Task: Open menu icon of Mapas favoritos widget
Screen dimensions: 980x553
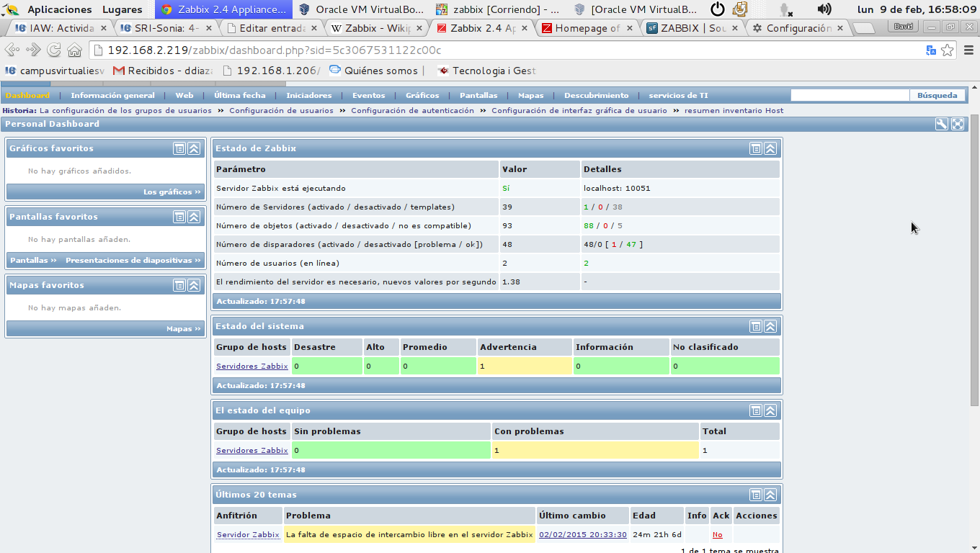Action: (179, 285)
